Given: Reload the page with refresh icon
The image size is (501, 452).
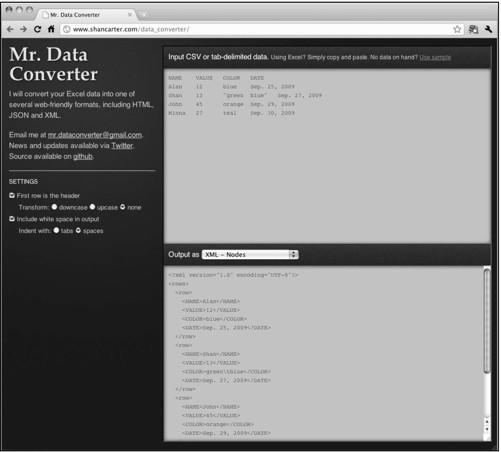Looking at the screenshot, I should coord(37,29).
